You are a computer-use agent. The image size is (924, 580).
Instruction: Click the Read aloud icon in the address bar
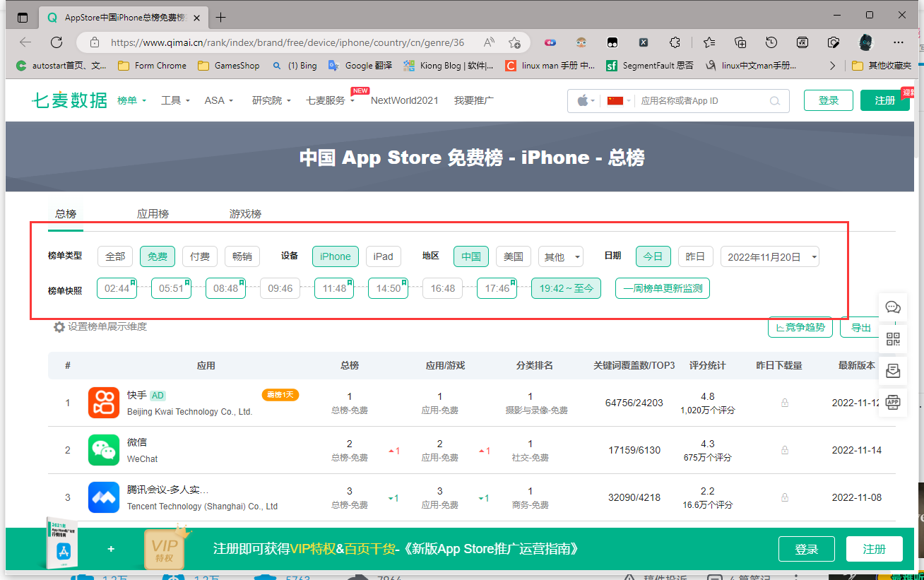489,42
